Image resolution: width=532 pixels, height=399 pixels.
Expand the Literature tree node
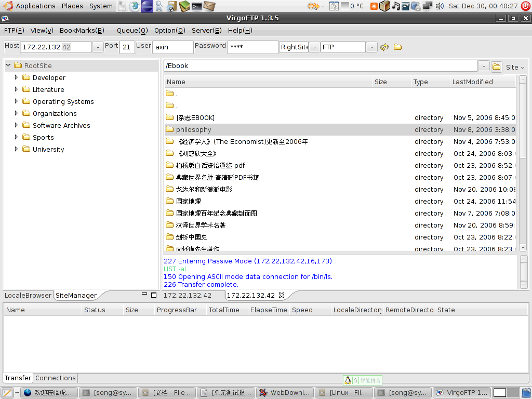tap(16, 89)
